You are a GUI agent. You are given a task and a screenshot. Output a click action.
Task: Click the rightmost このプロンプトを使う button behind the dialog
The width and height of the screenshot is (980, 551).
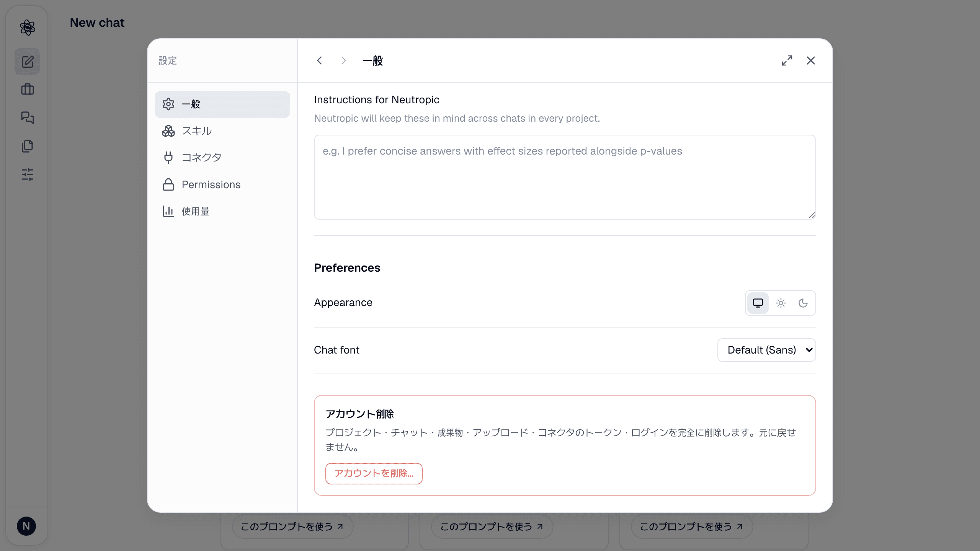pos(692,527)
